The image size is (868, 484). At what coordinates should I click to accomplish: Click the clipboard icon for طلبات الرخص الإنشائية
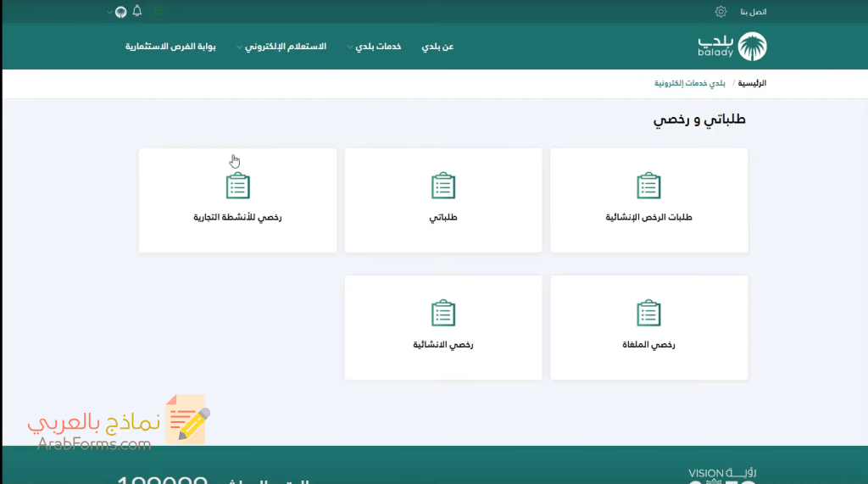click(x=648, y=186)
